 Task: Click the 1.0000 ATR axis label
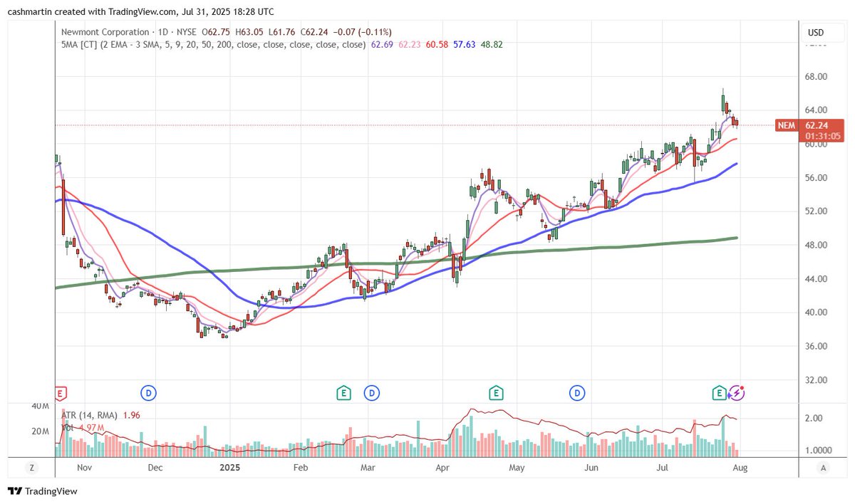(x=818, y=451)
